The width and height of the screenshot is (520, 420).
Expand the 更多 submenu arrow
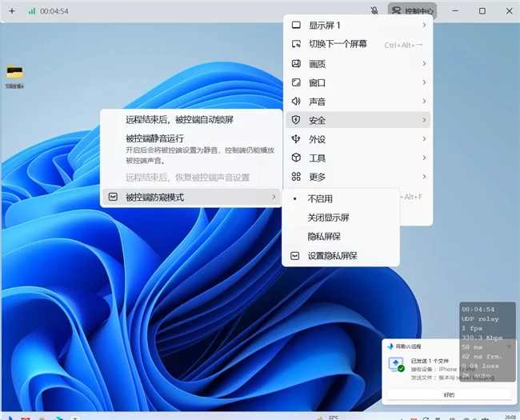tap(424, 177)
